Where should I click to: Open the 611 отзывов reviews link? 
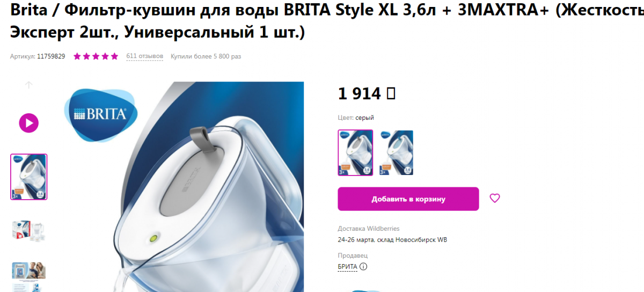(x=145, y=56)
